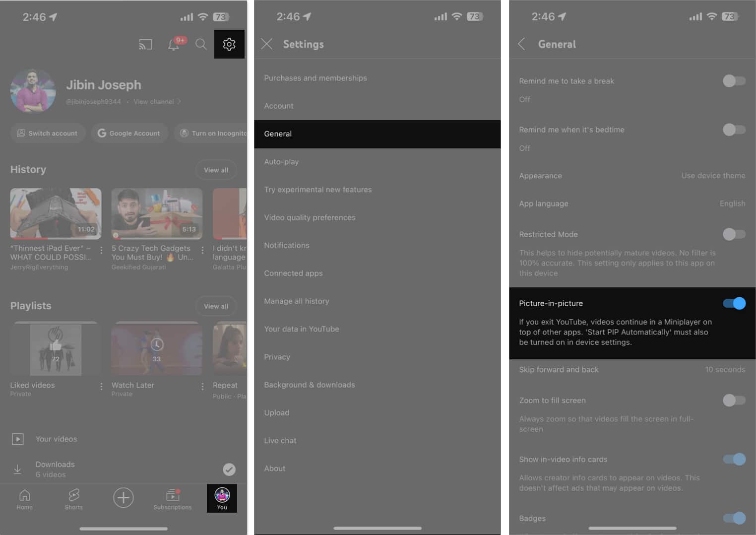Viewport: 756px width, 535px height.
Task: Toggle Show in-video info cards switch
Action: (734, 459)
